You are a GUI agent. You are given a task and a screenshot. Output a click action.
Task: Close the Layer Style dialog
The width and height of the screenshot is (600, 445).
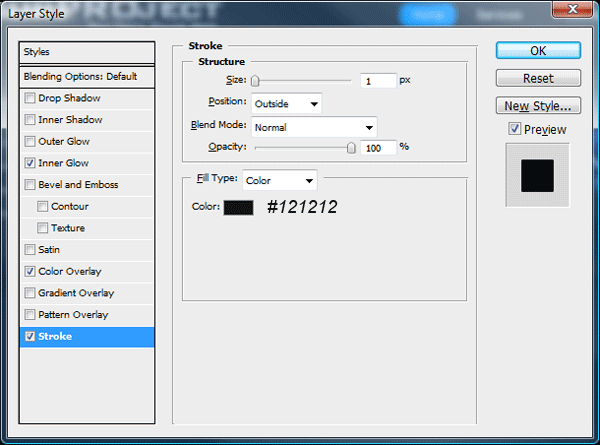pyautogui.click(x=573, y=9)
